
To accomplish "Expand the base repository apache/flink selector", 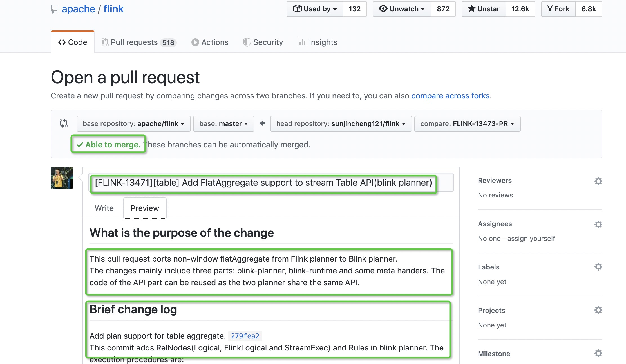I will [134, 124].
